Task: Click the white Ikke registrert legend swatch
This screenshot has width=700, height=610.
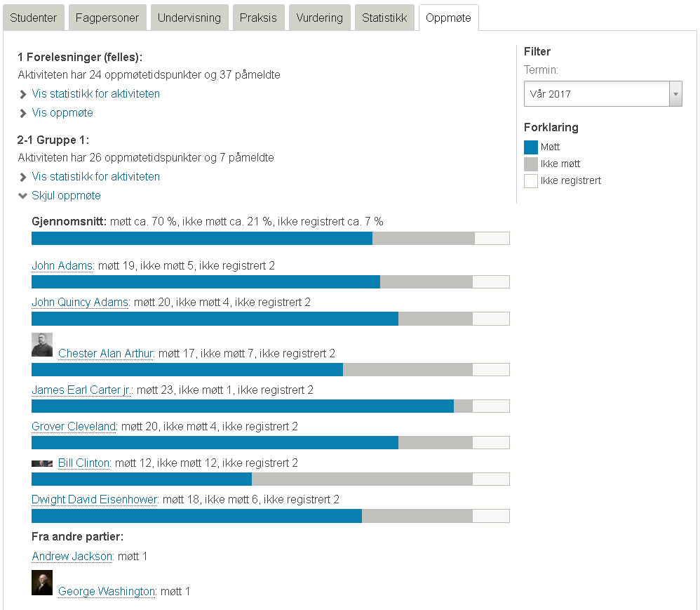Action: [x=531, y=181]
